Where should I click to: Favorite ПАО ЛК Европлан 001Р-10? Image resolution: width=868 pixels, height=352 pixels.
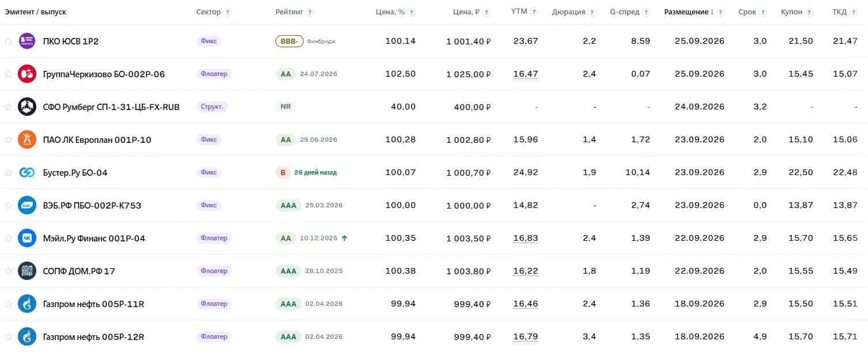(8, 139)
